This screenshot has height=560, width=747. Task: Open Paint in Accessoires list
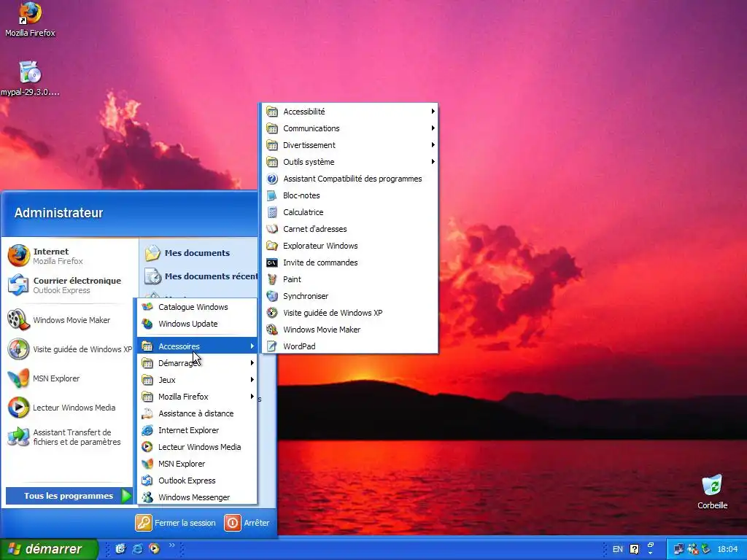coord(349,279)
